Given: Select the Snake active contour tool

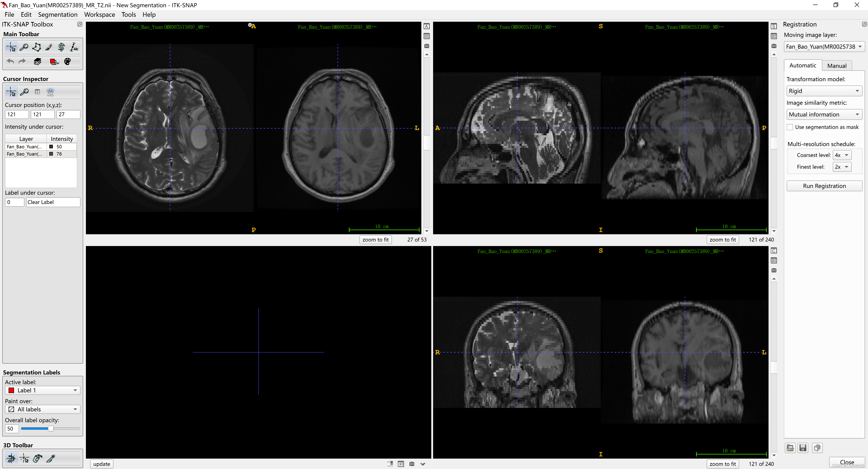Looking at the screenshot, I should coord(61,47).
